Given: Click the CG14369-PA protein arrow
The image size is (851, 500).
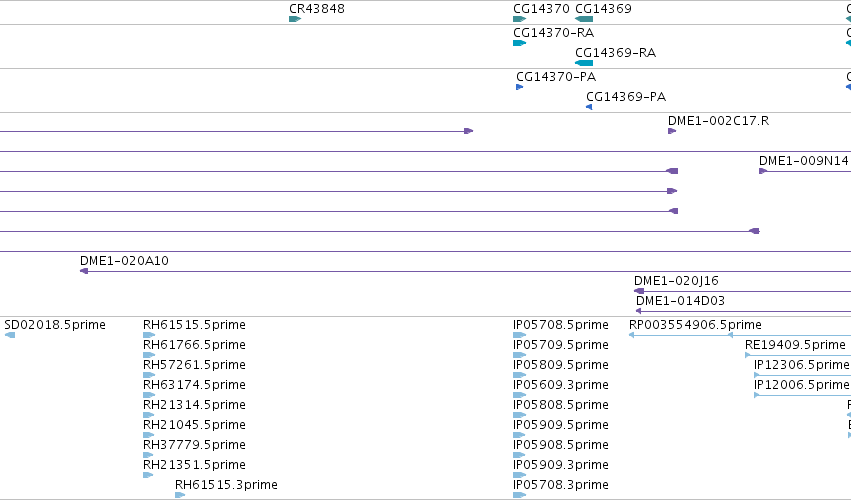Looking at the screenshot, I should coord(589,107).
